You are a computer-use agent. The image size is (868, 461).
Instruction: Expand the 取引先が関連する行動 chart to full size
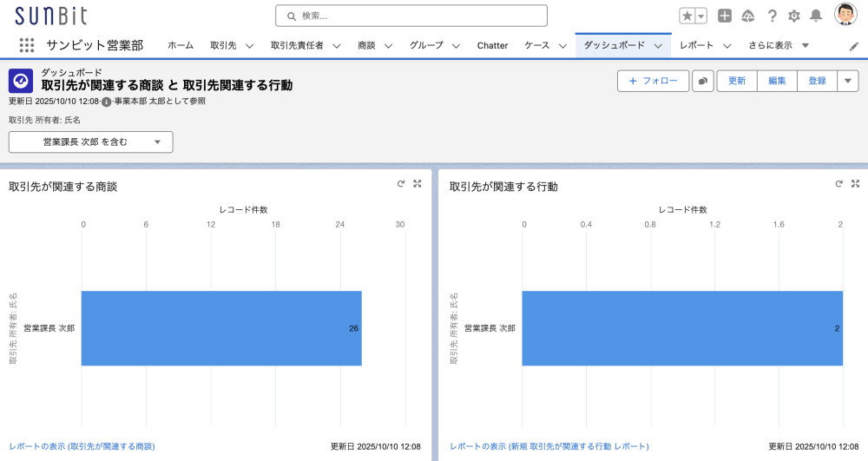(x=855, y=184)
